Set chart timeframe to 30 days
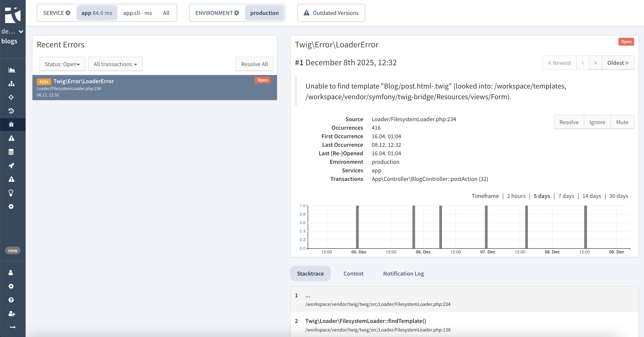The width and height of the screenshot is (644, 337). [x=618, y=196]
